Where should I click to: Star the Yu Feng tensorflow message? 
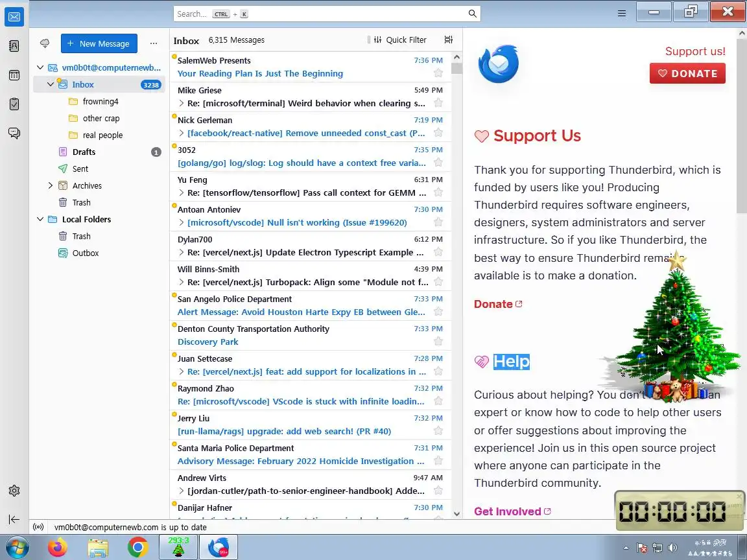point(438,192)
